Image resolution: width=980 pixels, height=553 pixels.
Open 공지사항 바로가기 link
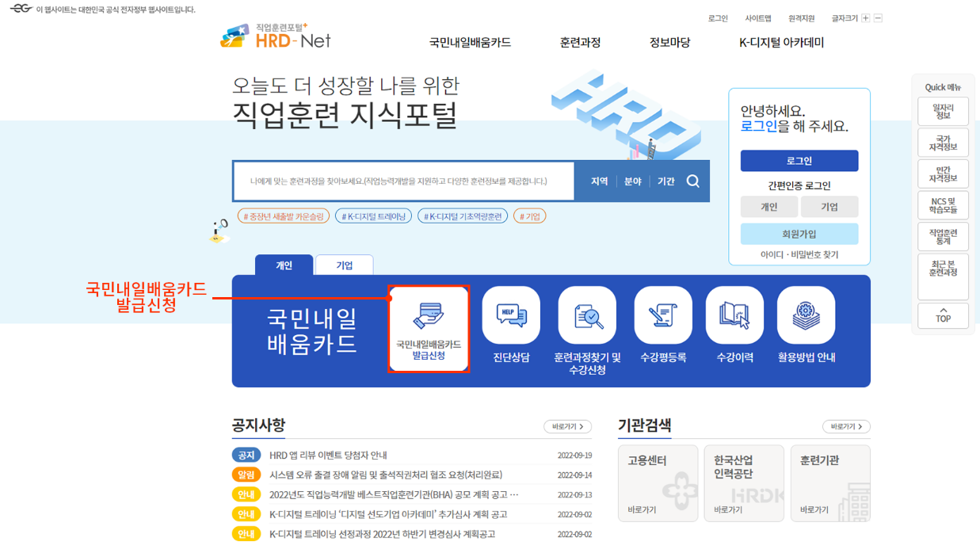point(566,426)
